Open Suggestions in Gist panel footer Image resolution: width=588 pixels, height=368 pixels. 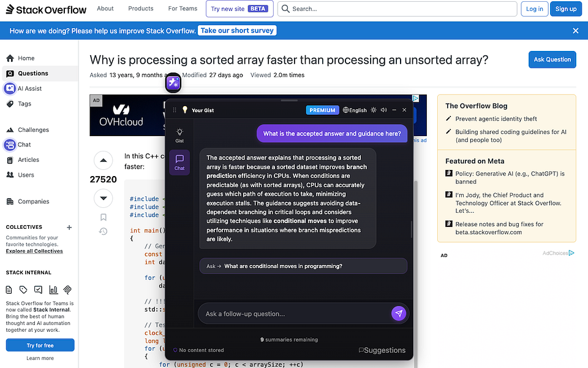pos(382,350)
